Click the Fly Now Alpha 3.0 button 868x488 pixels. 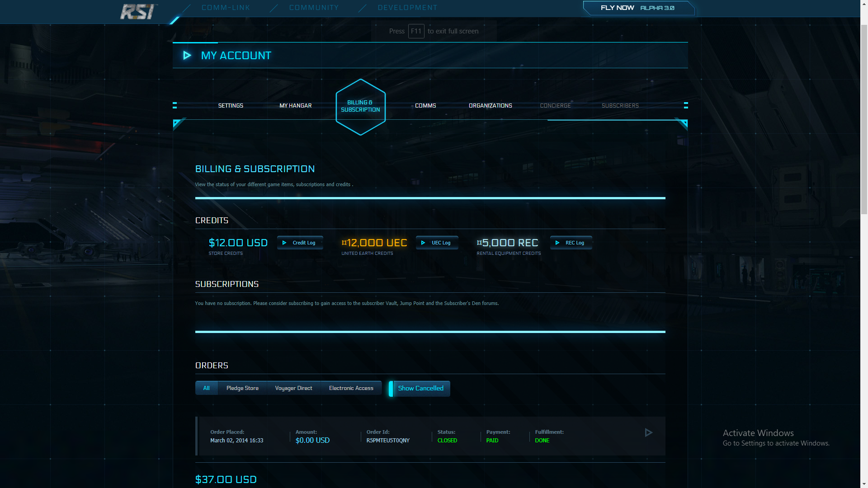pos(638,8)
